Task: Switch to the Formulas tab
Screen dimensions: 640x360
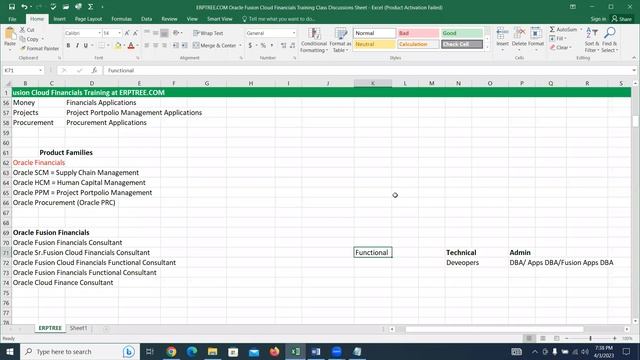Action: coord(121,19)
